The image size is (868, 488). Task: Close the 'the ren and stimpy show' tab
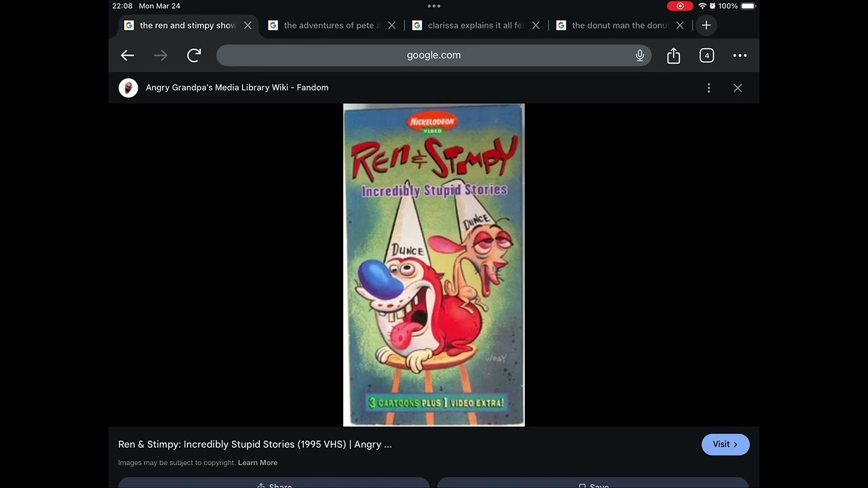248,25
